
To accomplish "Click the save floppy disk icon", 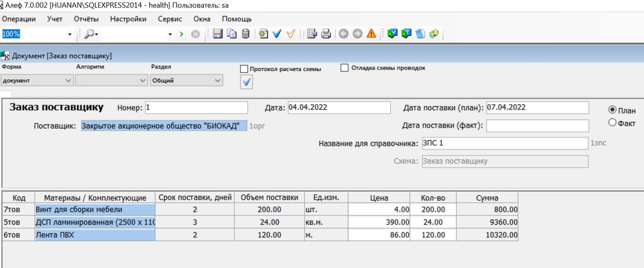I will 218,34.
